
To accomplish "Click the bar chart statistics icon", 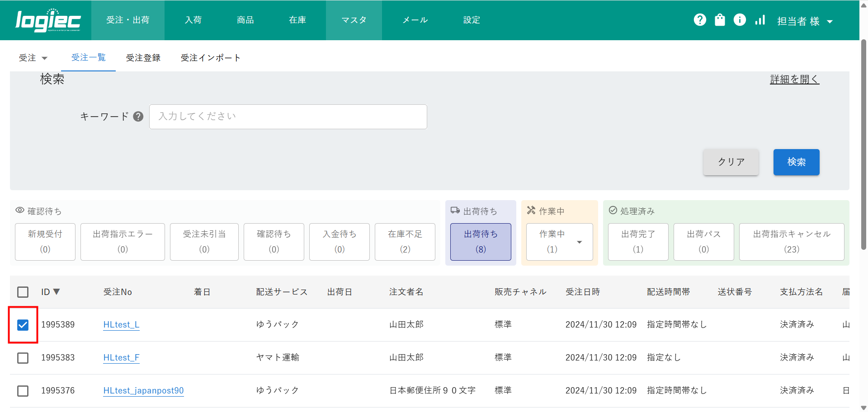I will [x=760, y=20].
